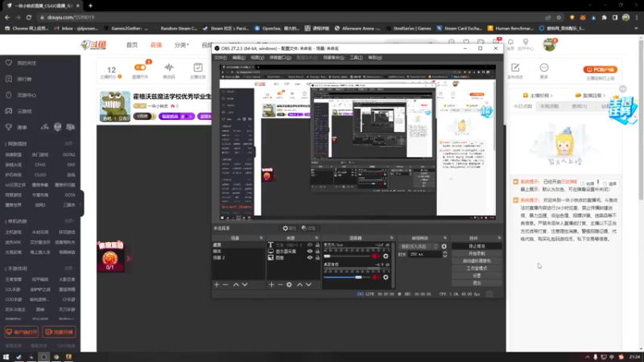
Task: Open the 文件 (File) menu in OBS
Action: pyautogui.click(x=221, y=58)
